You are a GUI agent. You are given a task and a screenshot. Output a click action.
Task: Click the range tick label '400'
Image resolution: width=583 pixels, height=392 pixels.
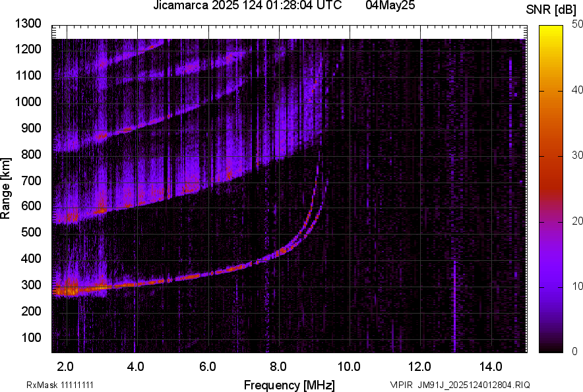[x=31, y=258]
